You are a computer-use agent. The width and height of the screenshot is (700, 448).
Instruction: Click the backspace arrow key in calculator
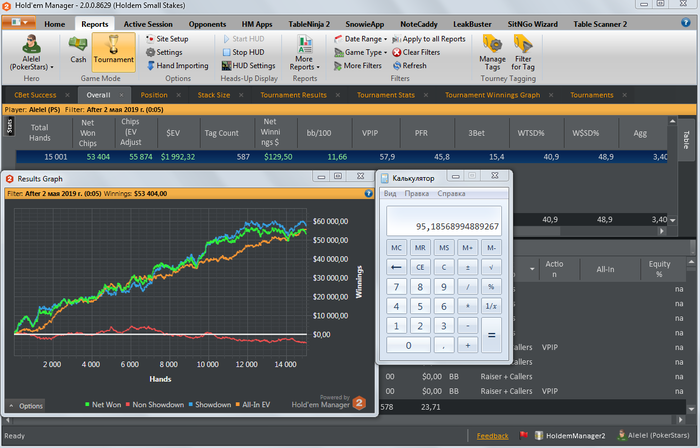pos(396,267)
